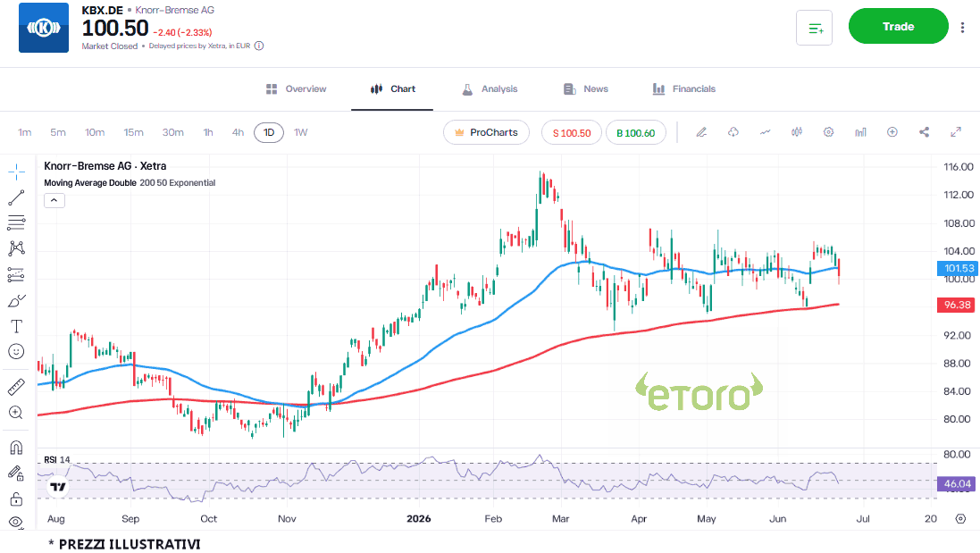Open time axis settings gear icon

[x=960, y=519]
